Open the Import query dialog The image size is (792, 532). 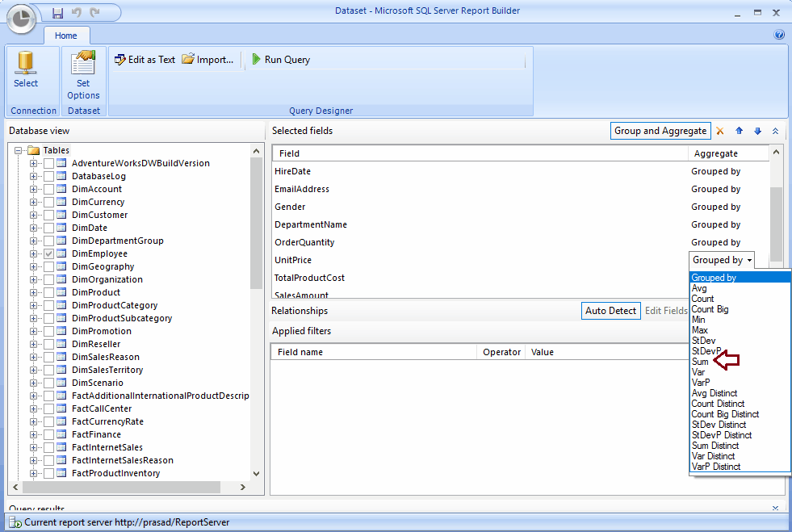pos(210,59)
